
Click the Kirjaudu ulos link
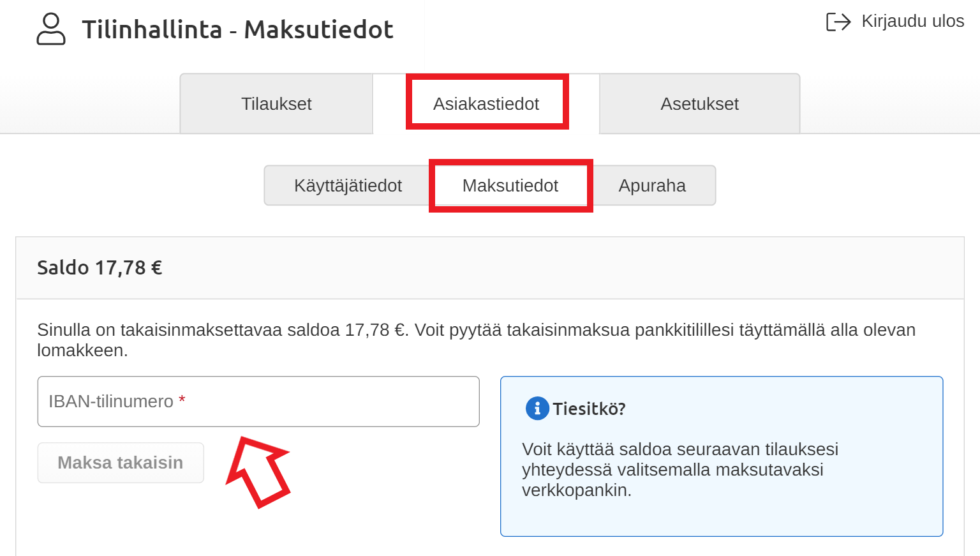(x=912, y=21)
